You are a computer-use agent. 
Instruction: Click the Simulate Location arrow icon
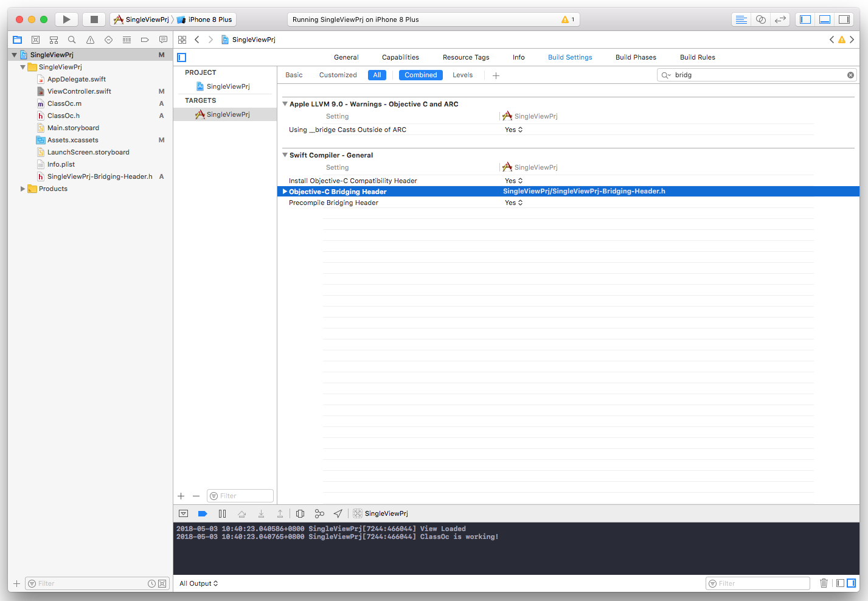click(338, 513)
